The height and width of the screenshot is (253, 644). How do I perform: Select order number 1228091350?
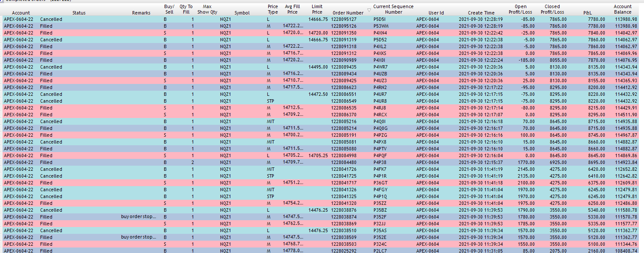344,33
